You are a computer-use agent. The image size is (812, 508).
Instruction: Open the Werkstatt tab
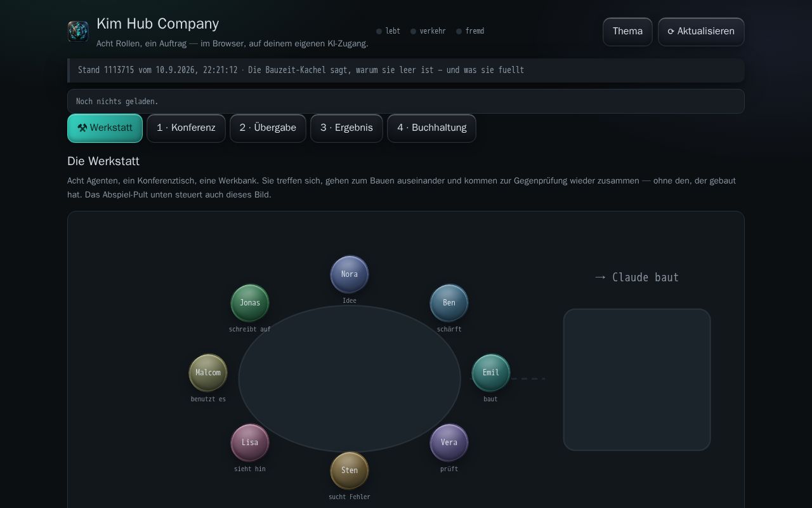(x=105, y=128)
